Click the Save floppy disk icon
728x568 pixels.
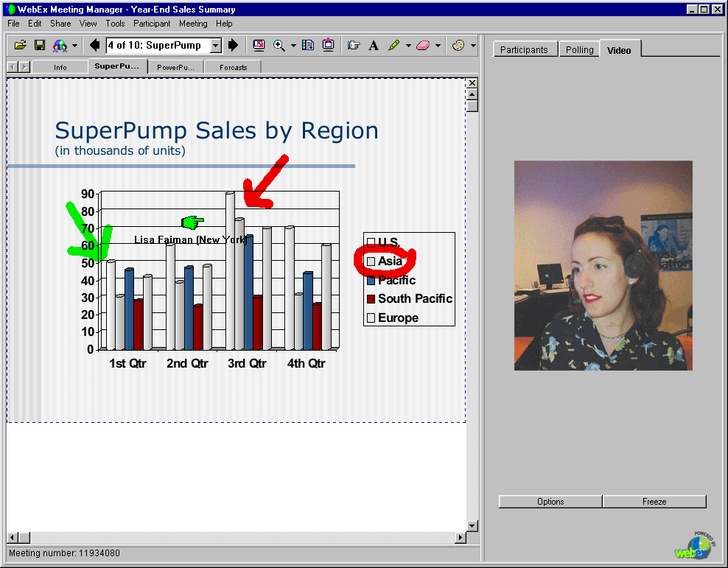pyautogui.click(x=40, y=45)
